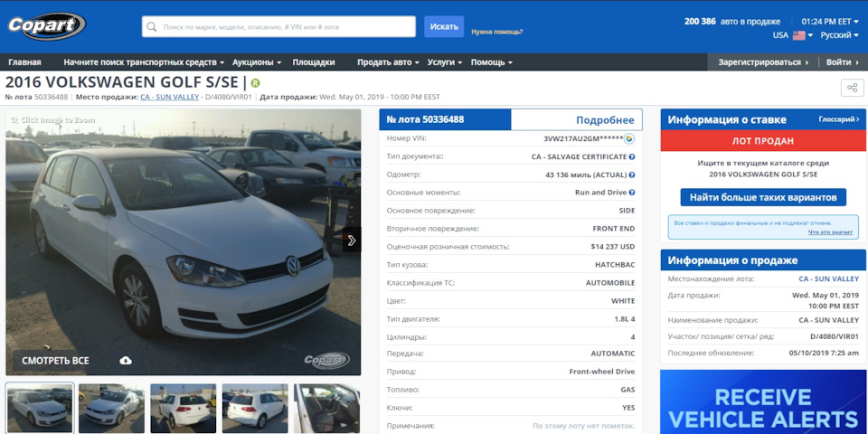Screen dimensions: 868x434
Task: Select second thumbnail of front-right view
Action: click(111, 409)
